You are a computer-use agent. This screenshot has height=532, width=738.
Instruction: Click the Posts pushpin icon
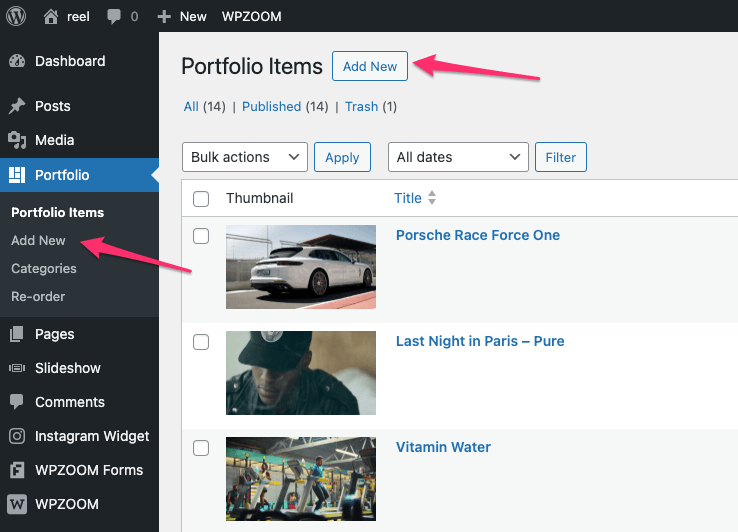point(17,106)
